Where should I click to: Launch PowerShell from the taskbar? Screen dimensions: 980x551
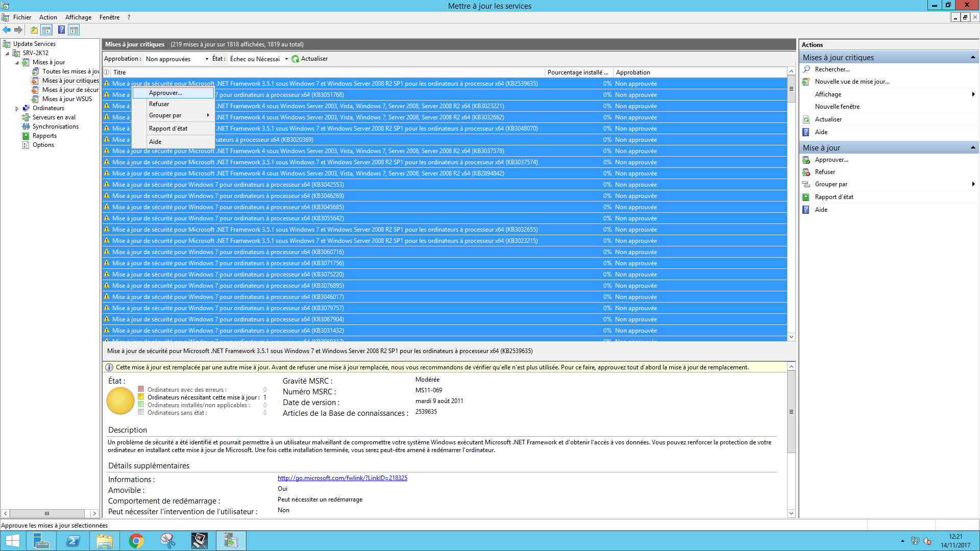pos(73,541)
